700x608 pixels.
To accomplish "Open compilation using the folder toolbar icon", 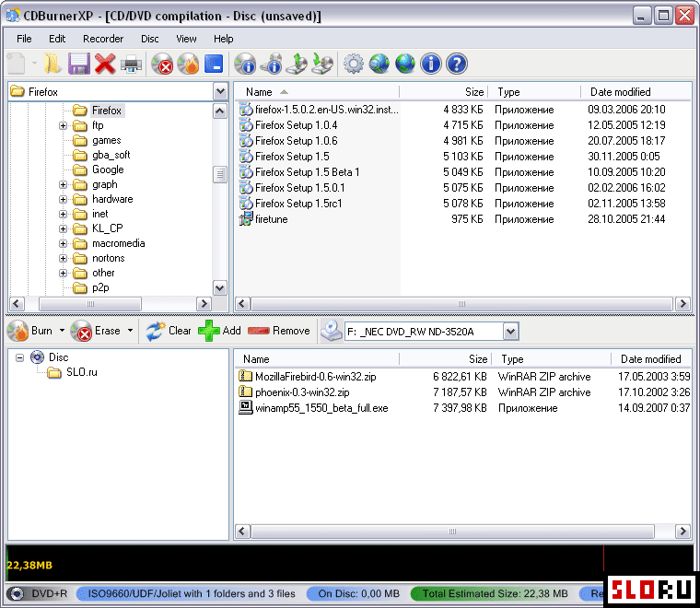I will coord(52,64).
